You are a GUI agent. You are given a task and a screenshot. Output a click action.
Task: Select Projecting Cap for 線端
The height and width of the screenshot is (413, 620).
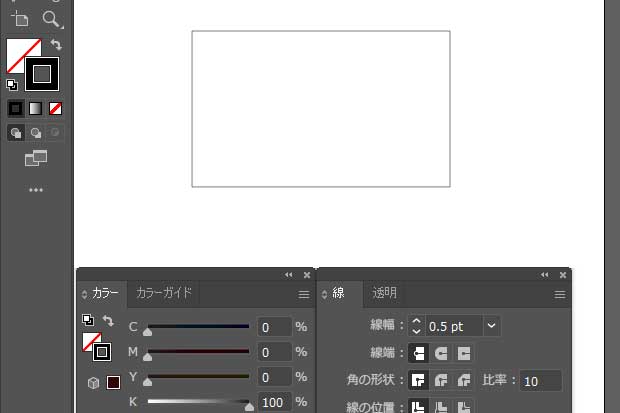(464, 353)
